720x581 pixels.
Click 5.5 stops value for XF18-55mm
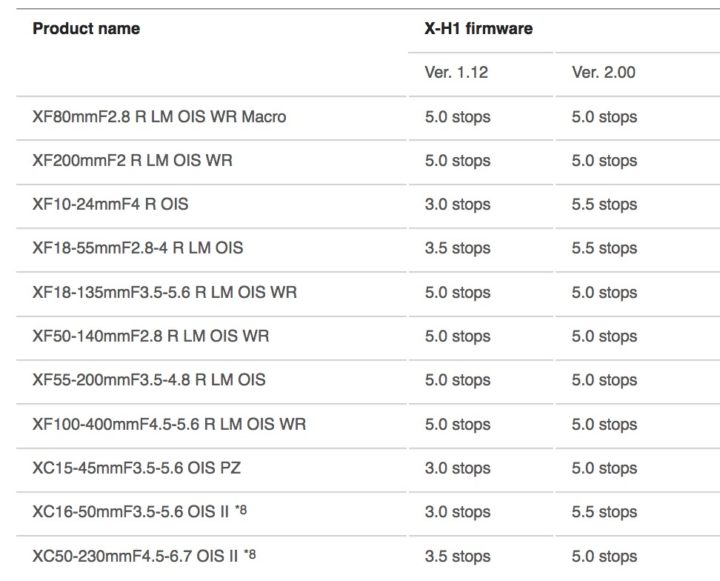pyautogui.click(x=604, y=248)
